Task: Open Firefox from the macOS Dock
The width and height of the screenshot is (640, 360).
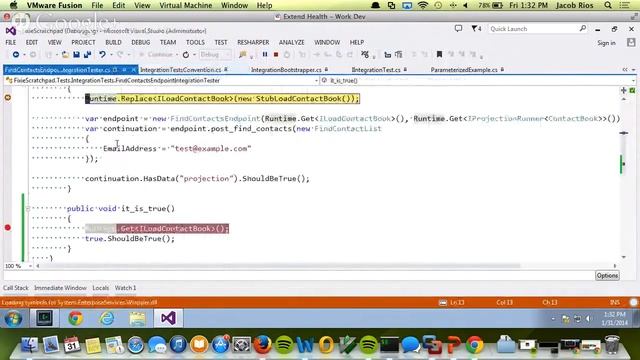Action: pyautogui.click(x=262, y=345)
